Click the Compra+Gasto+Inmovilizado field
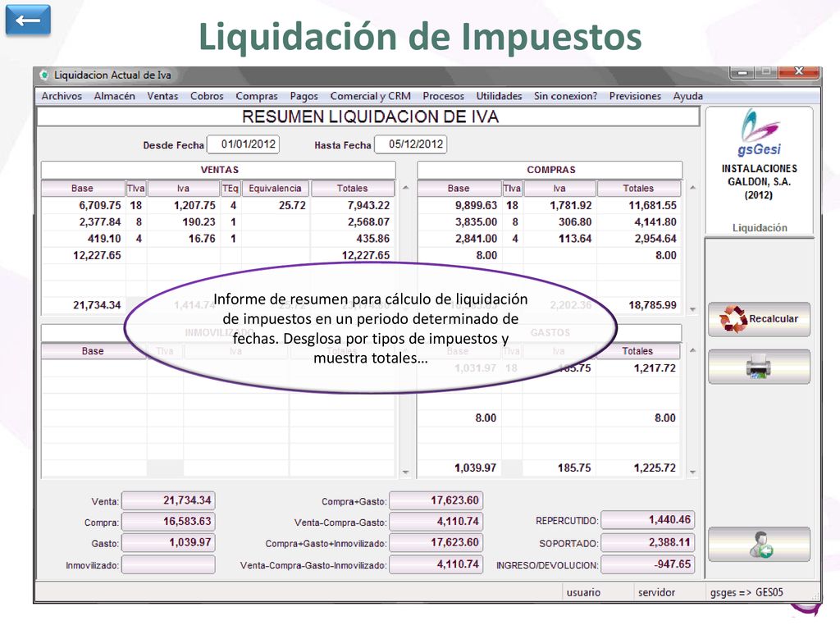 point(436,543)
